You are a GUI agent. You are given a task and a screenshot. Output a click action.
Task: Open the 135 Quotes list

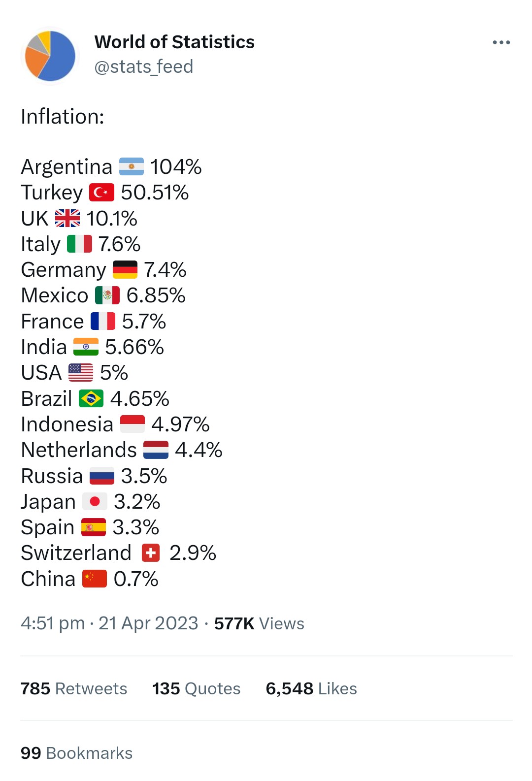pos(196,688)
